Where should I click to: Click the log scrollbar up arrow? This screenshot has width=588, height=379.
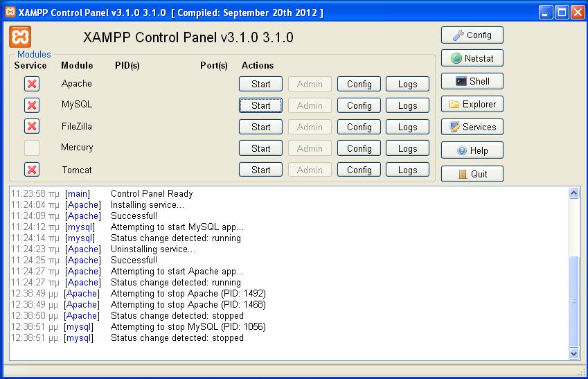[573, 193]
